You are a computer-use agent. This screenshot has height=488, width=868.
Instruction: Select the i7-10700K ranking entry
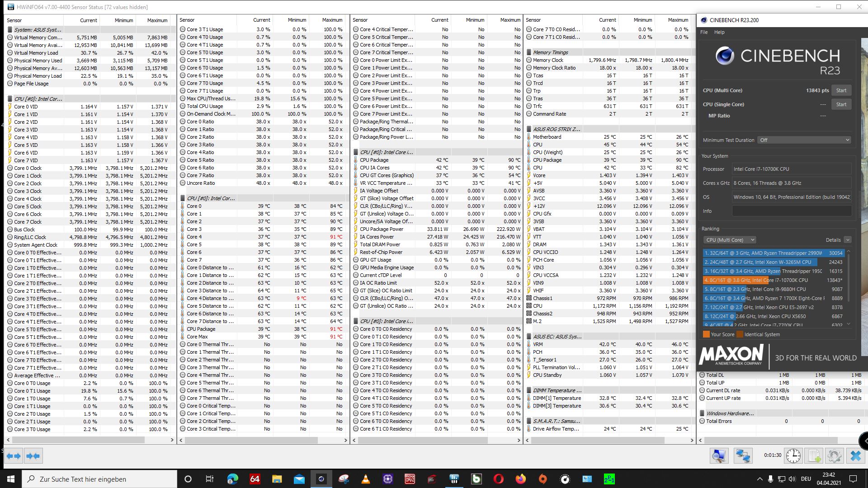click(x=774, y=280)
